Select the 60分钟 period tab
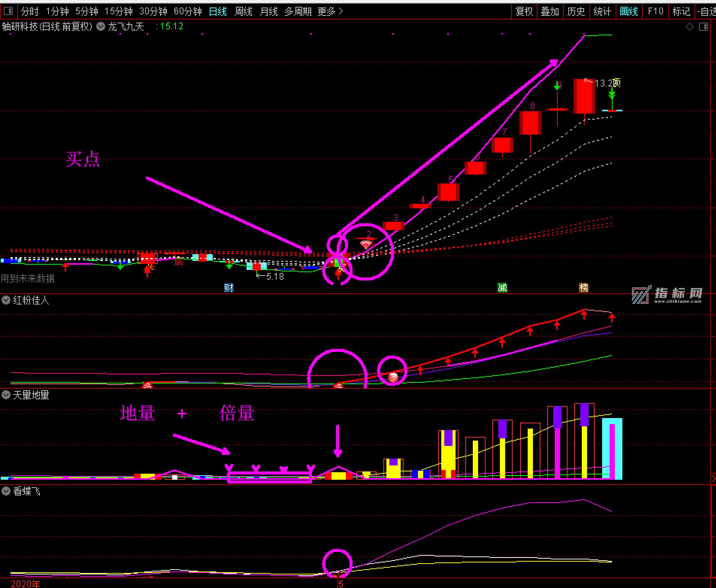The height and width of the screenshot is (588, 716). (x=188, y=12)
